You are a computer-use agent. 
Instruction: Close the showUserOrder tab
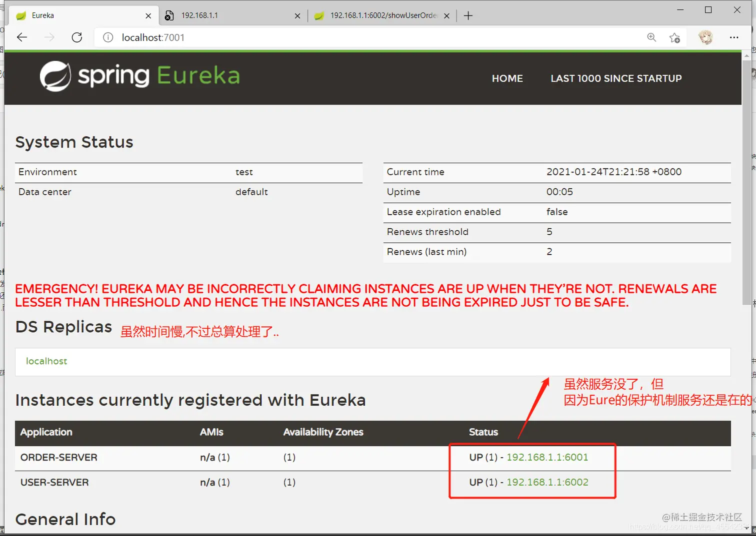[x=446, y=15]
